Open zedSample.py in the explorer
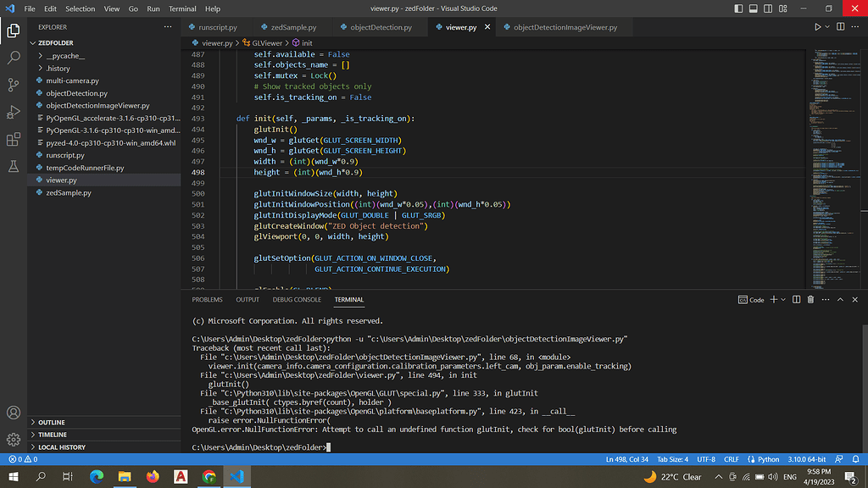This screenshot has width=868, height=488. click(x=69, y=192)
